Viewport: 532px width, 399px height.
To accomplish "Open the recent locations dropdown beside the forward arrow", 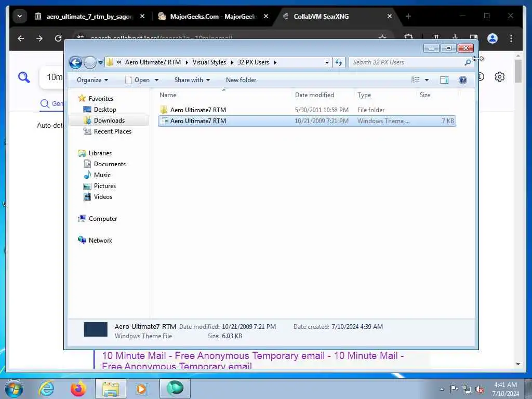I will pos(100,62).
